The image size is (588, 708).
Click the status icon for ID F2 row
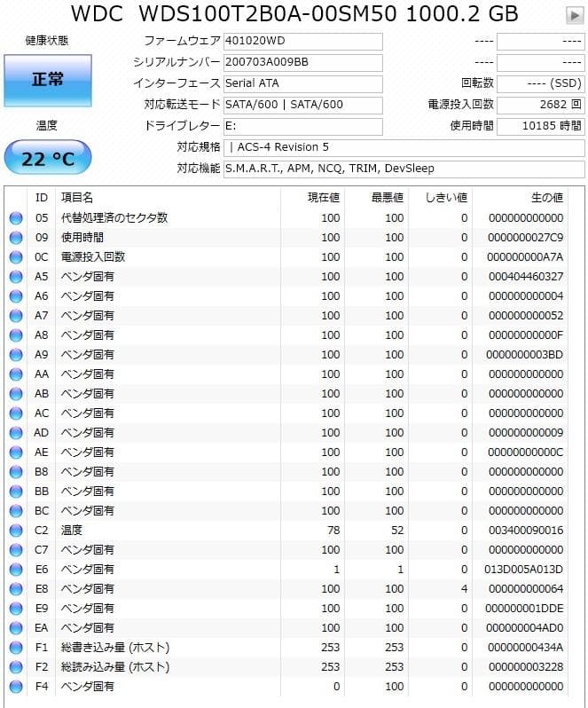click(16, 667)
